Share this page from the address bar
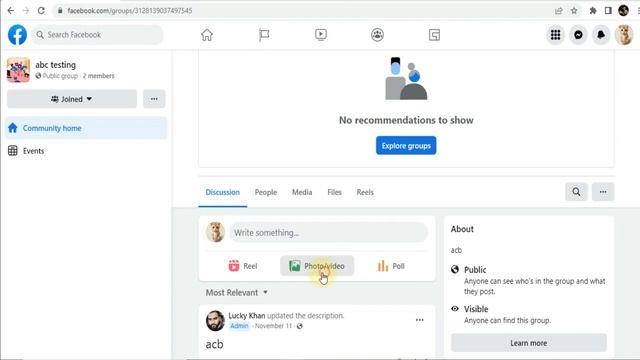The width and height of the screenshot is (640, 360). tap(559, 11)
